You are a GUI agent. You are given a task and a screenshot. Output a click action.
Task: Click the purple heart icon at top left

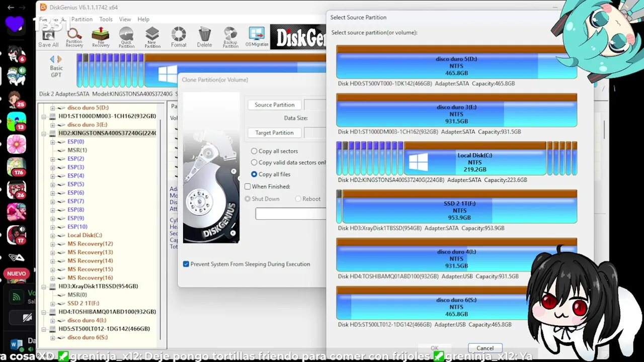point(16,24)
